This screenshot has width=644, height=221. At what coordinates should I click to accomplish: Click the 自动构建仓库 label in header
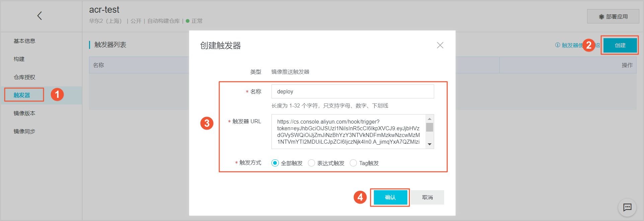[x=164, y=21]
